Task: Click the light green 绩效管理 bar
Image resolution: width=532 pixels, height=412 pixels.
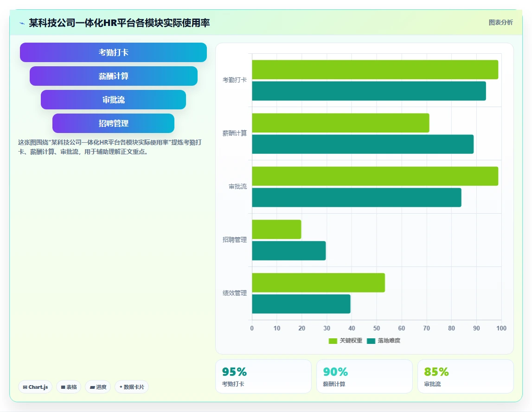Action: pos(318,282)
